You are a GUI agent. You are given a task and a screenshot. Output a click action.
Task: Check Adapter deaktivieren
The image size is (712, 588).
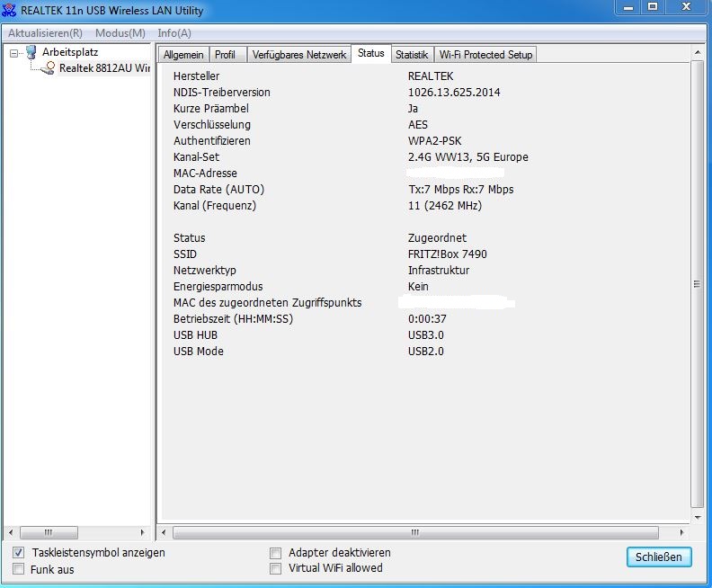(x=275, y=553)
